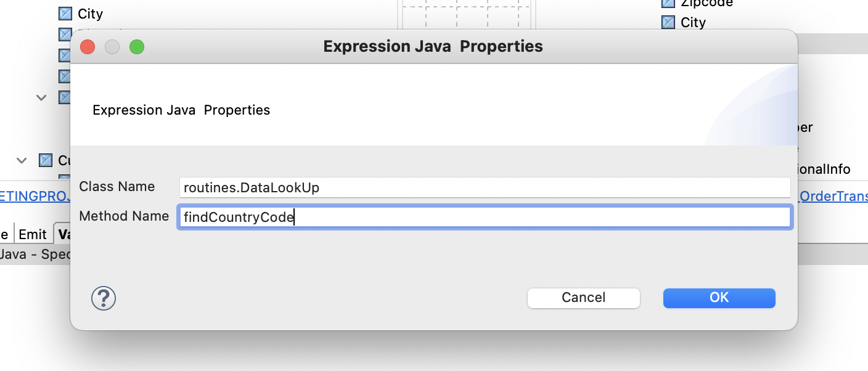Select the City item in right tree
Viewport: 868px width, 371px height.
pos(693,22)
